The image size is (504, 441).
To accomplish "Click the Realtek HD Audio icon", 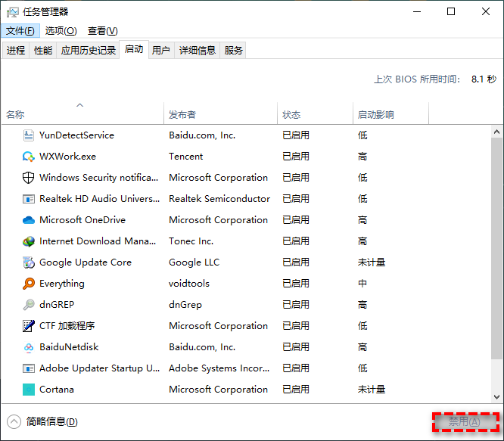I will click(28, 199).
